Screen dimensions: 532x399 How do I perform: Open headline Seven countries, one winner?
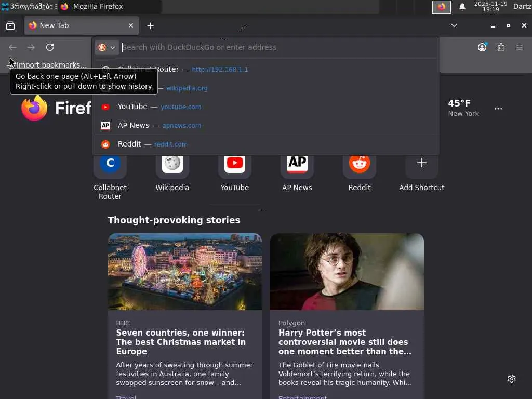click(181, 342)
